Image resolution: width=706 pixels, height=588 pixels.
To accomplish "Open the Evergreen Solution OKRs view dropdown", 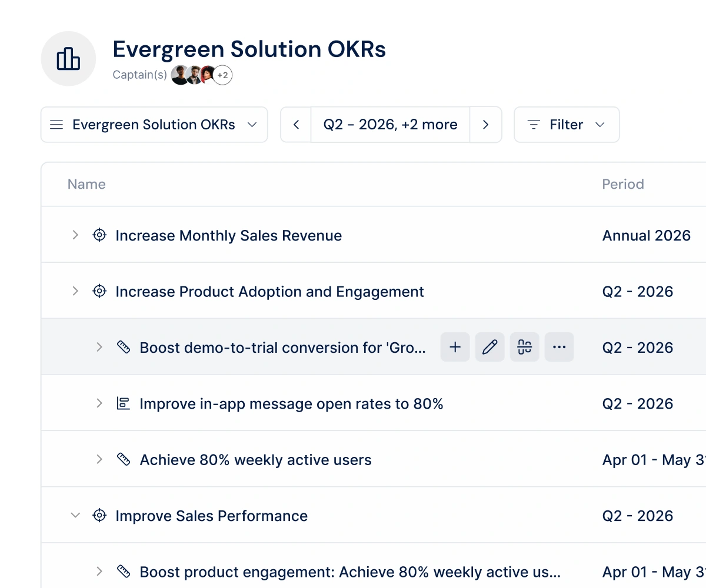I will tap(154, 125).
